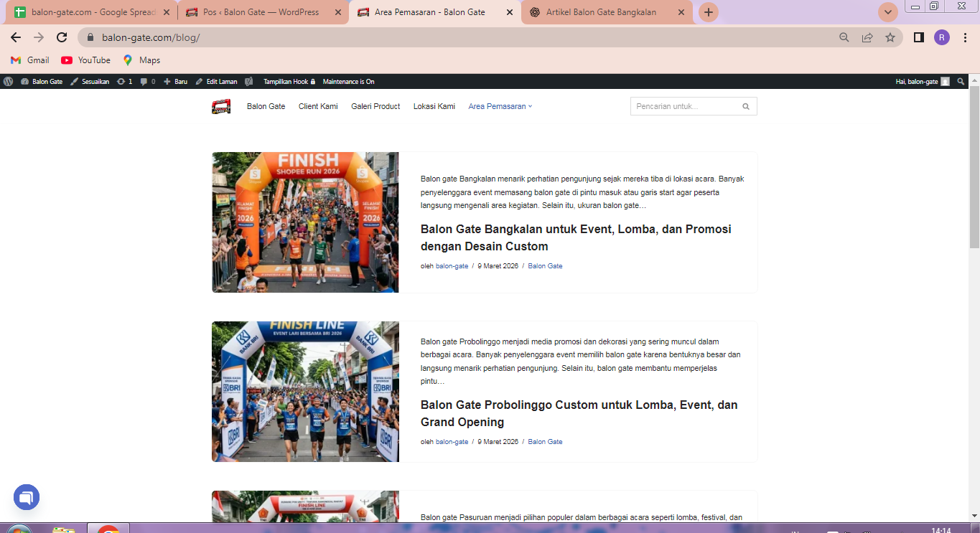The width and height of the screenshot is (980, 533).
Task: Open Balon Gate Bangkalan article title
Action: (576, 237)
